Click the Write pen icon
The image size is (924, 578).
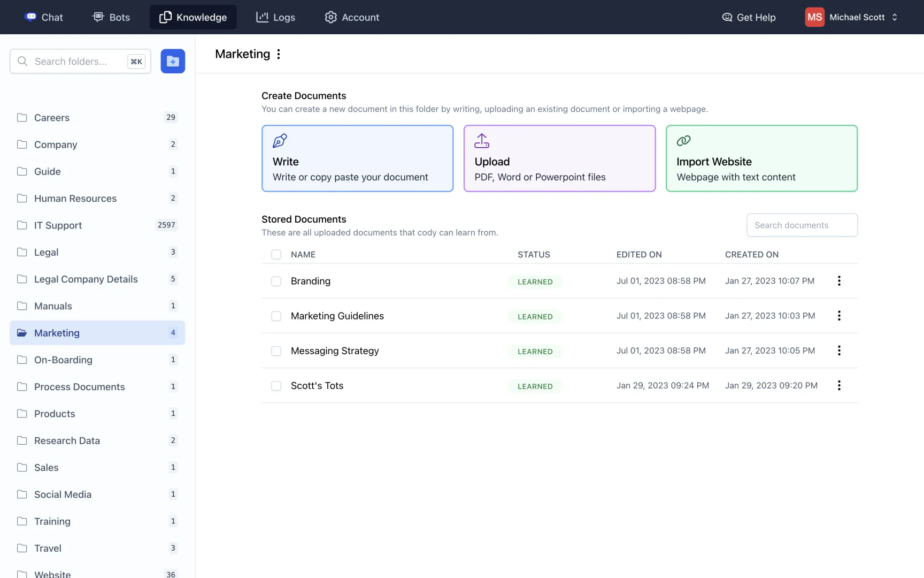click(280, 141)
